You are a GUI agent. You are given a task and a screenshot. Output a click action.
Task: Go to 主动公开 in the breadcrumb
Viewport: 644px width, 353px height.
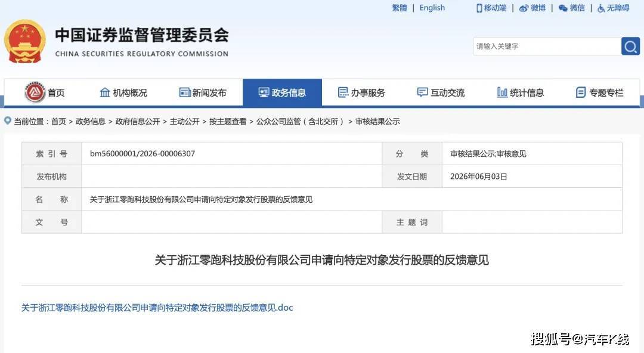[x=184, y=122]
